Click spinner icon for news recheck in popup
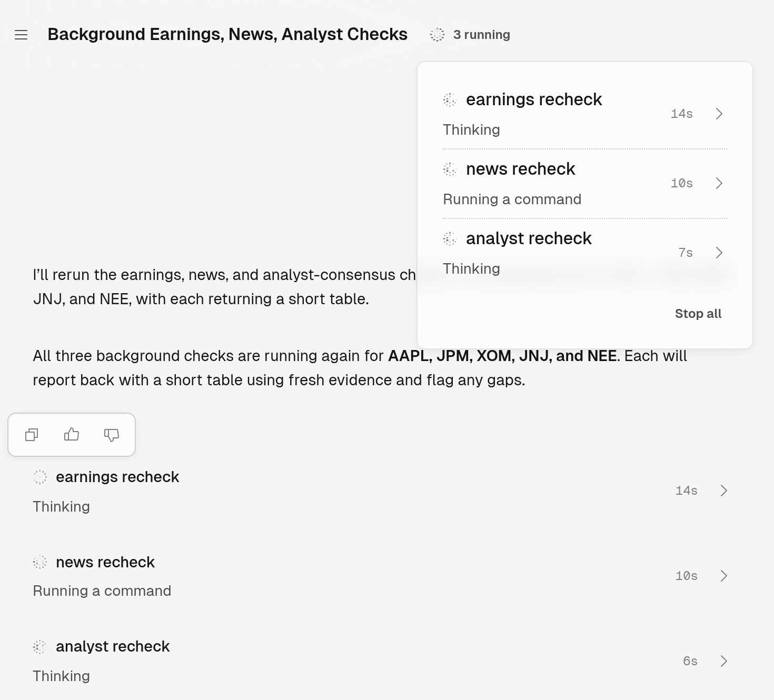This screenshot has height=700, width=774. click(450, 169)
